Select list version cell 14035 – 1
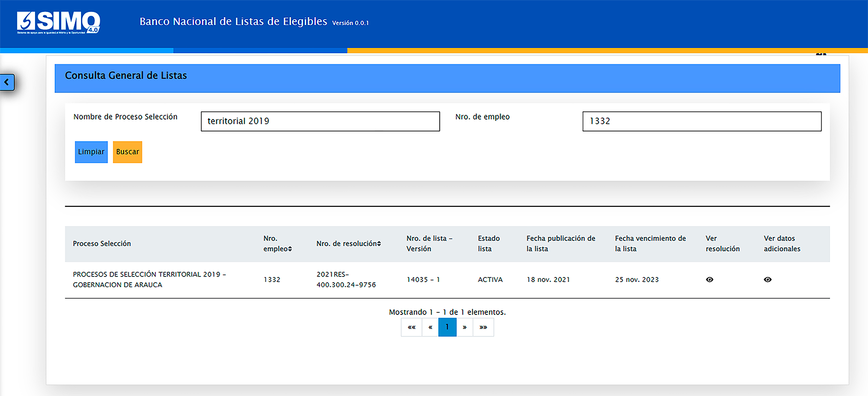Screen dimensions: 868x396 tap(423, 280)
